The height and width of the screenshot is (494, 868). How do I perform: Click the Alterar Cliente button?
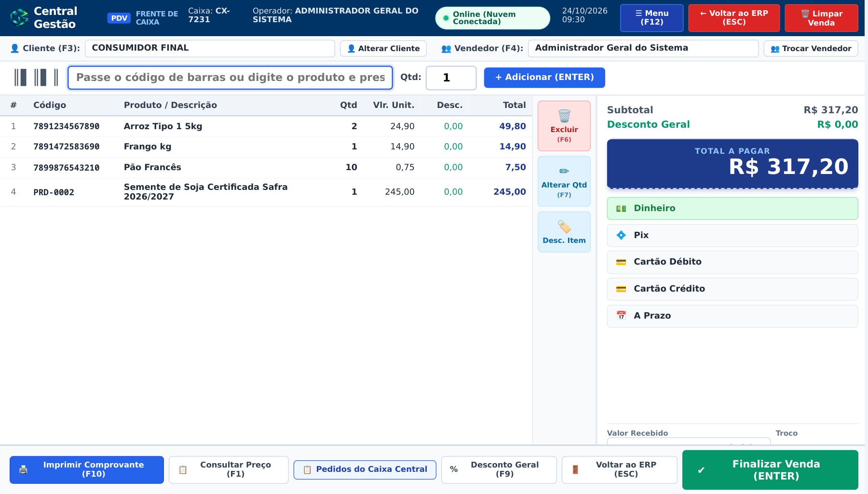click(x=383, y=48)
